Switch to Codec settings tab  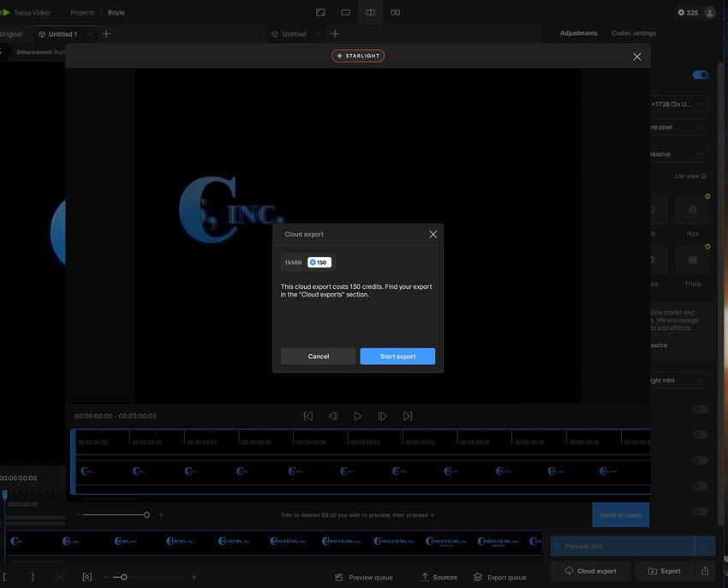(x=634, y=33)
